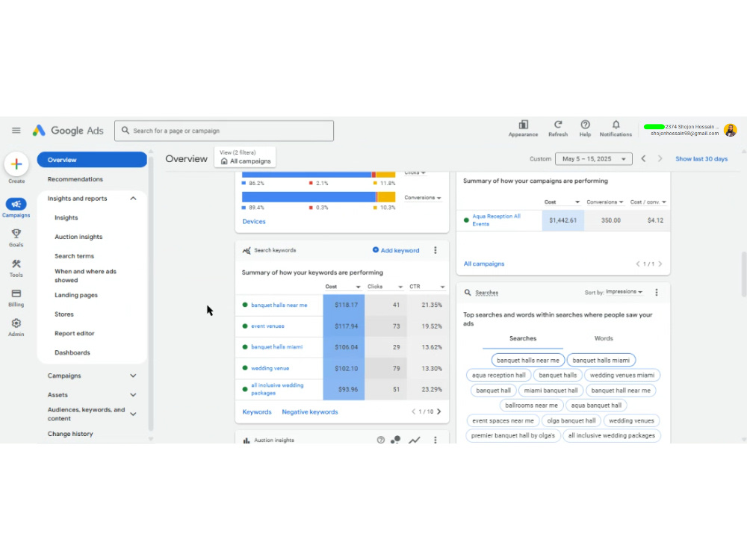Open Recommendations page
Viewport: 747px width, 560px height.
pyautogui.click(x=75, y=179)
